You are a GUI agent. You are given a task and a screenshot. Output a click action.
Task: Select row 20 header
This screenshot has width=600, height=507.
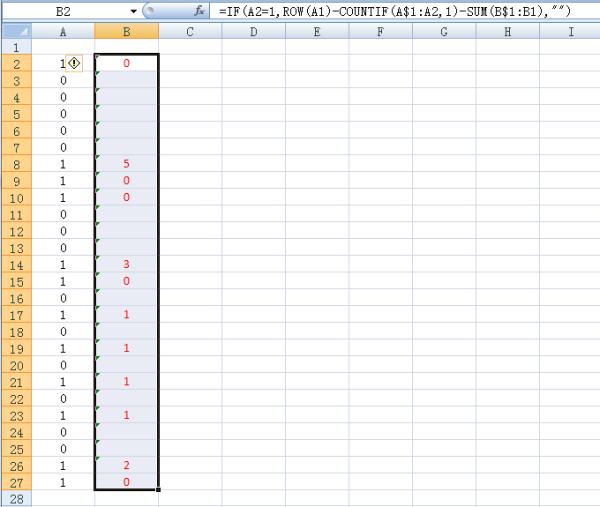pyautogui.click(x=16, y=365)
